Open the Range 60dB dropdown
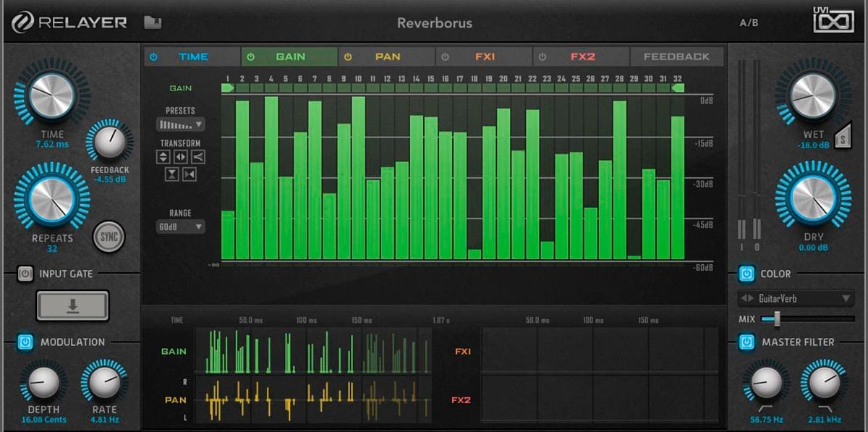Screen dimensions: 868x432 180,227
